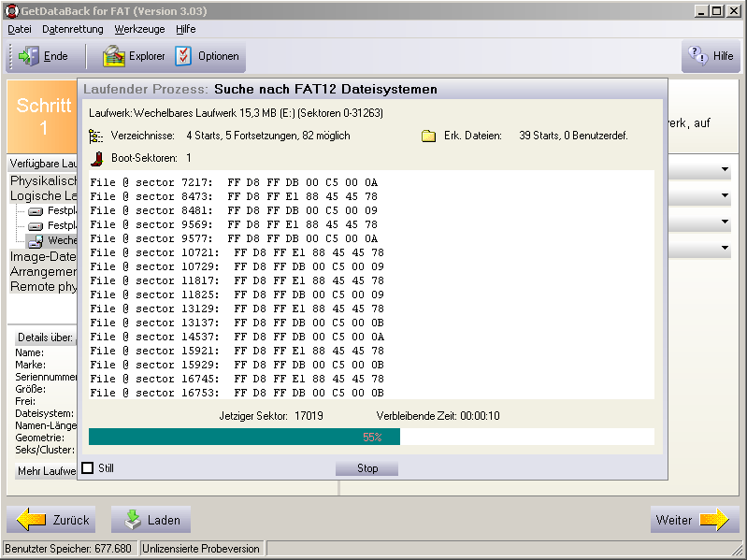Click log line for sector 13137
This screenshot has height=560, width=747.
[x=237, y=323]
